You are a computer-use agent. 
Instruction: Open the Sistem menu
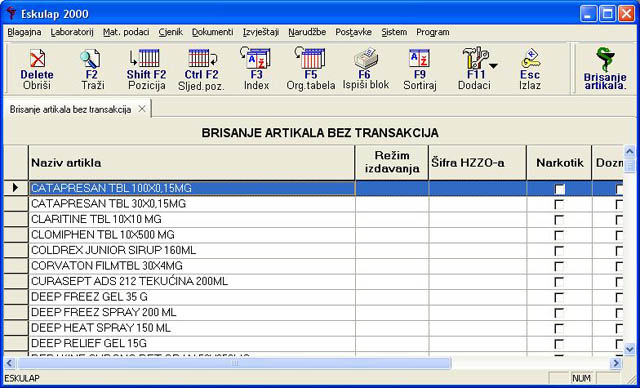coord(394,32)
